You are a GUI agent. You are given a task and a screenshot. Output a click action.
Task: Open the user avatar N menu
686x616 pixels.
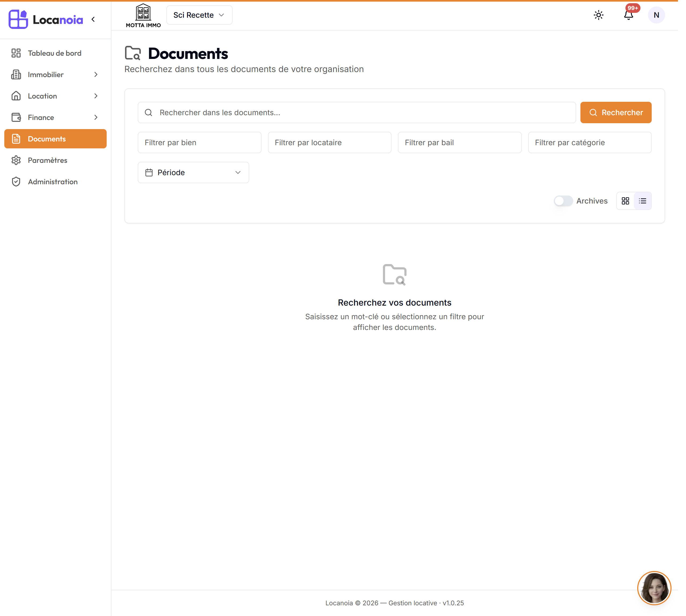point(656,15)
